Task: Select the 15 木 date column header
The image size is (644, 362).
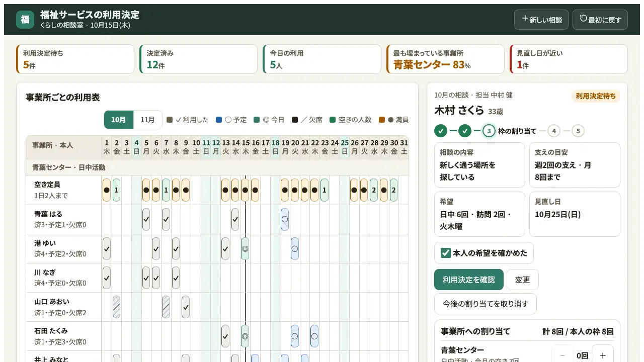Action: [x=245, y=147]
